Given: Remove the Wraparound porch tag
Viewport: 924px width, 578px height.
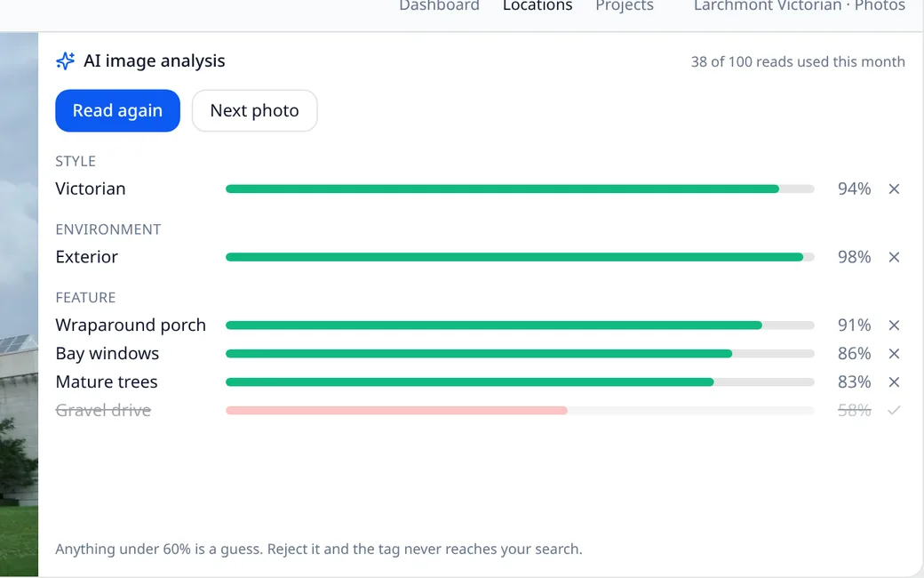Looking at the screenshot, I should (894, 325).
